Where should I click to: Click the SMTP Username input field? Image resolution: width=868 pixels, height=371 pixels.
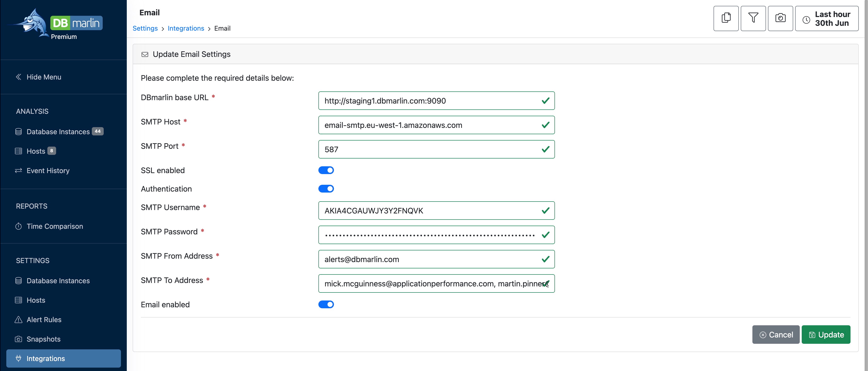[x=436, y=211]
